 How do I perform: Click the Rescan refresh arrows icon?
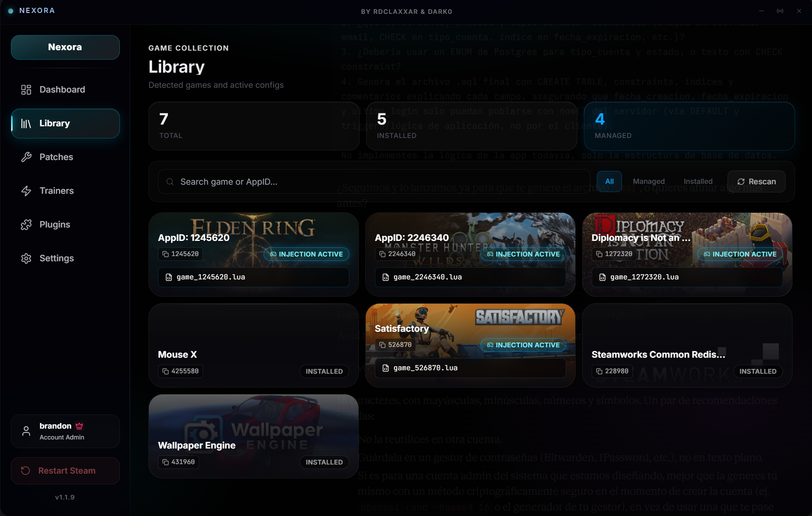coord(741,182)
